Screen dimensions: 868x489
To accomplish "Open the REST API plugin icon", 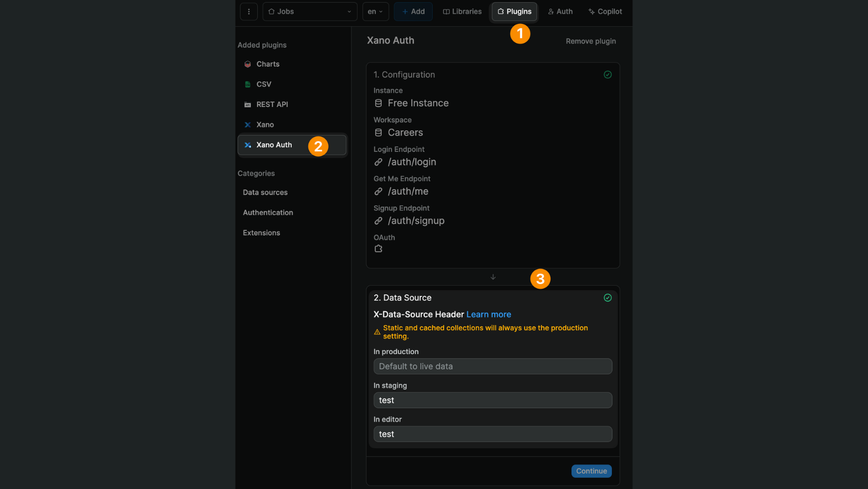I will (x=248, y=104).
